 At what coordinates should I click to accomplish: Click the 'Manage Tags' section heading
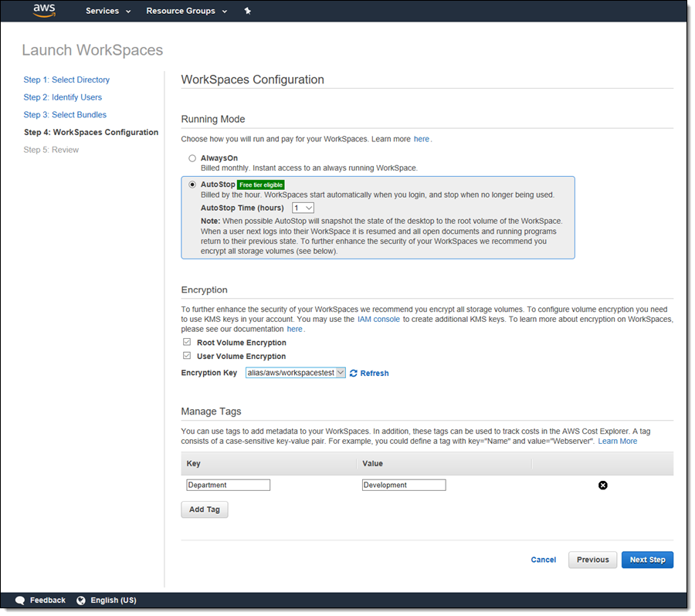(211, 411)
